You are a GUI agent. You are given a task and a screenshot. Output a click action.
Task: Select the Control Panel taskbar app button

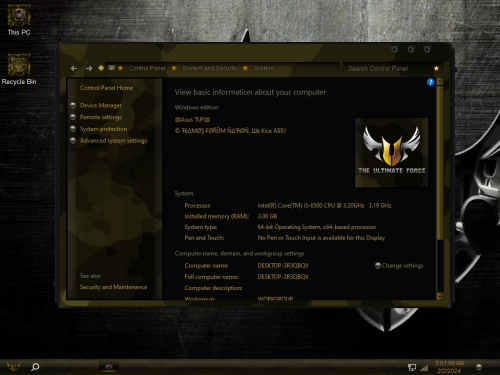click(109, 367)
